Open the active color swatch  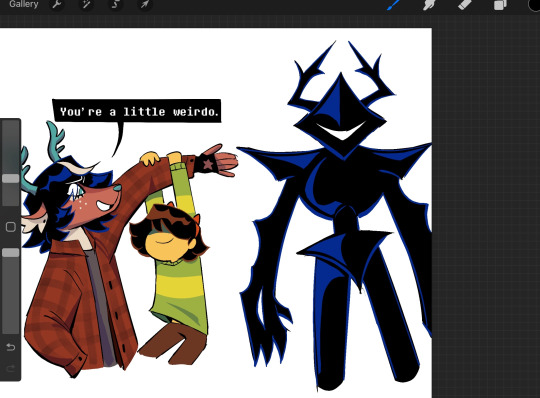[x=534, y=5]
